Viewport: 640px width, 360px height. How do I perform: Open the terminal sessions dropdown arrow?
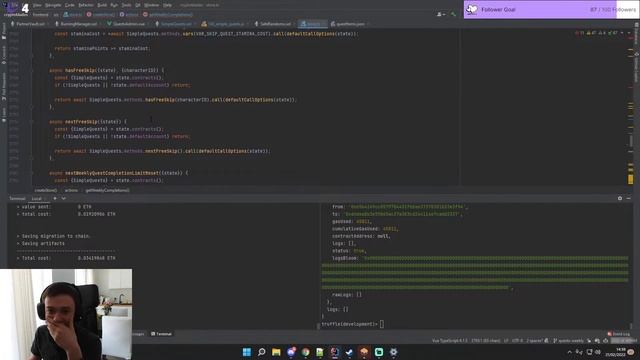click(64, 198)
